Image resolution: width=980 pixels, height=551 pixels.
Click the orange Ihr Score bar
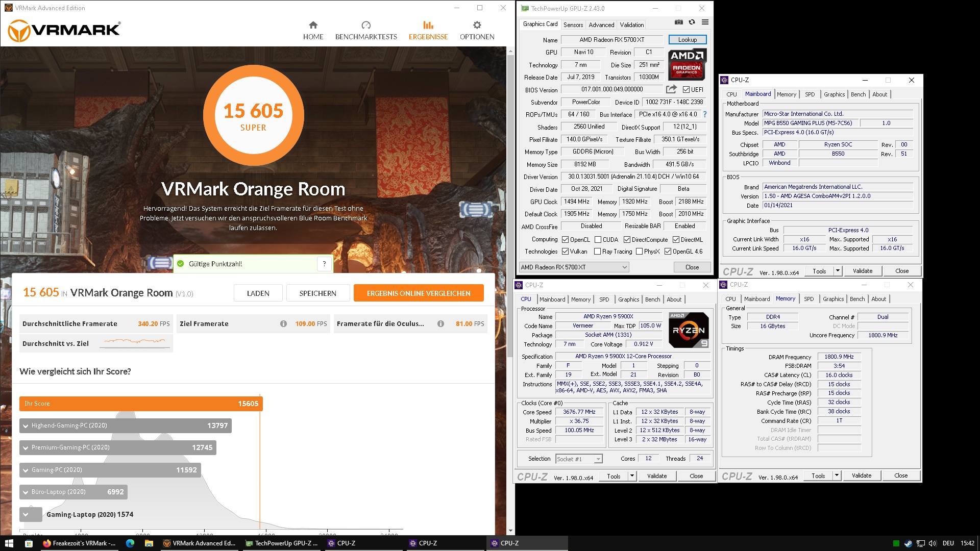pos(141,404)
